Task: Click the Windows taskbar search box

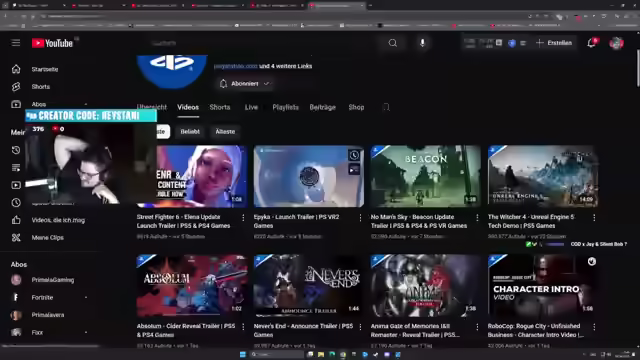Action: (277, 354)
